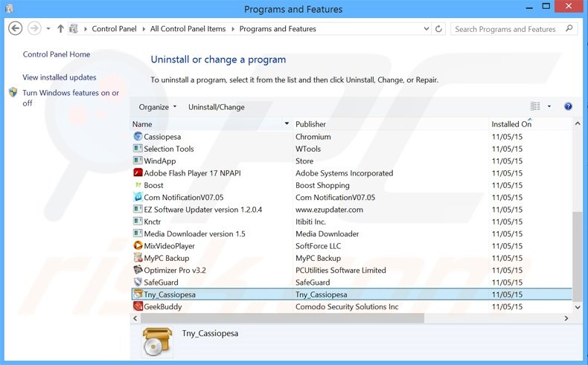Click the root breadcrumb chevron before Control Panel
Viewport: 588px width, 365px height.
[x=86, y=29]
